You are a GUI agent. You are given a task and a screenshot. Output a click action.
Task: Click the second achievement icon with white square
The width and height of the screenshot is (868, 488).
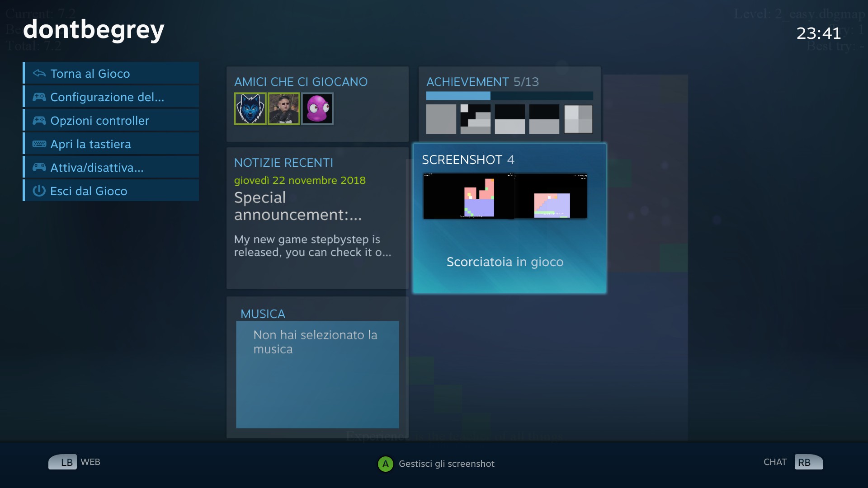pos(475,119)
